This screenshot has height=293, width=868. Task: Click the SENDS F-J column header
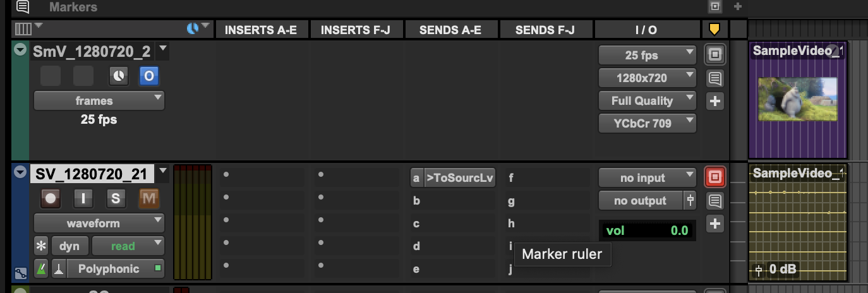[x=545, y=30]
